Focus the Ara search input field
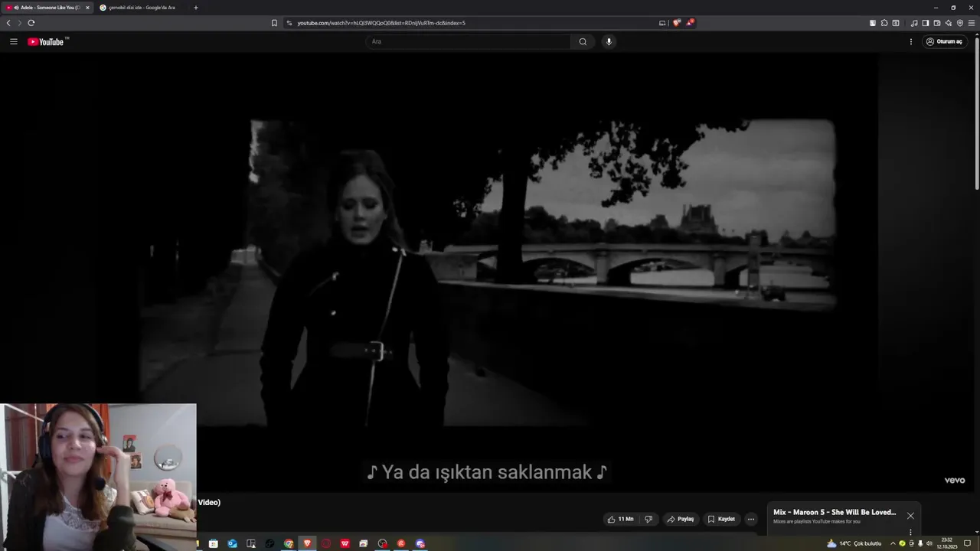Screen dimensions: 980x551 pos(468,41)
